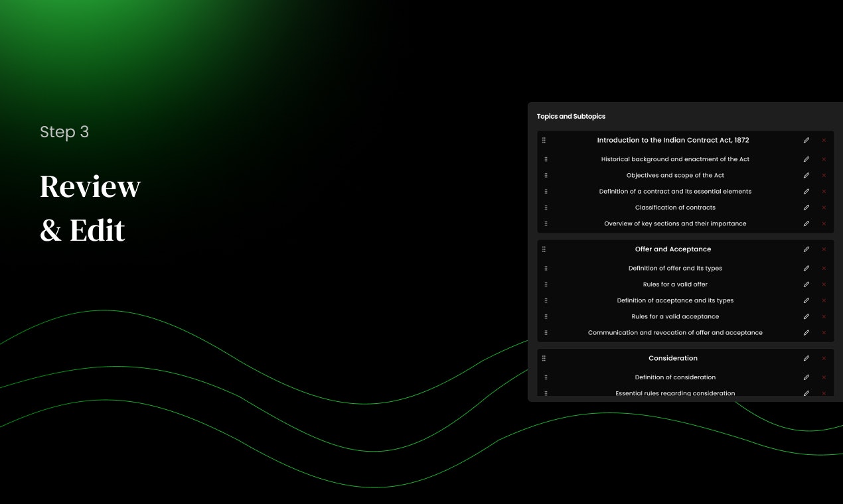The height and width of the screenshot is (504, 843).
Task: Delete the 'Offer and Acceptance' topic
Action: pyautogui.click(x=824, y=249)
